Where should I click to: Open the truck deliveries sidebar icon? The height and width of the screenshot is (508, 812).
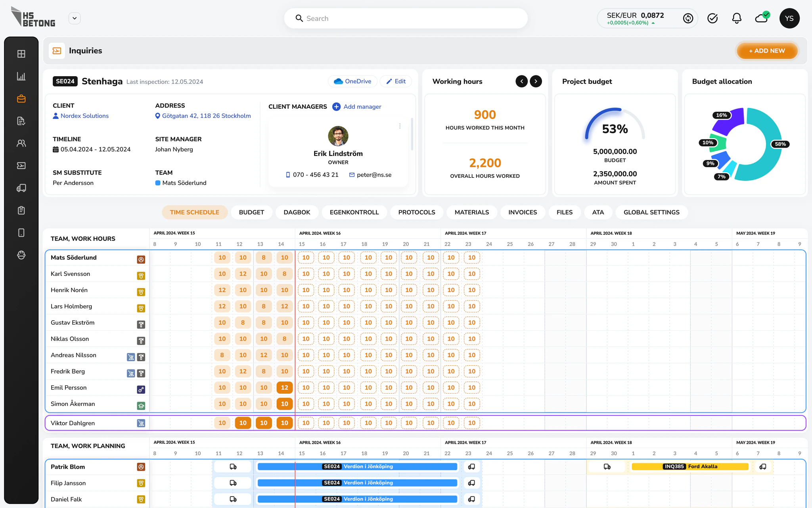(x=21, y=188)
